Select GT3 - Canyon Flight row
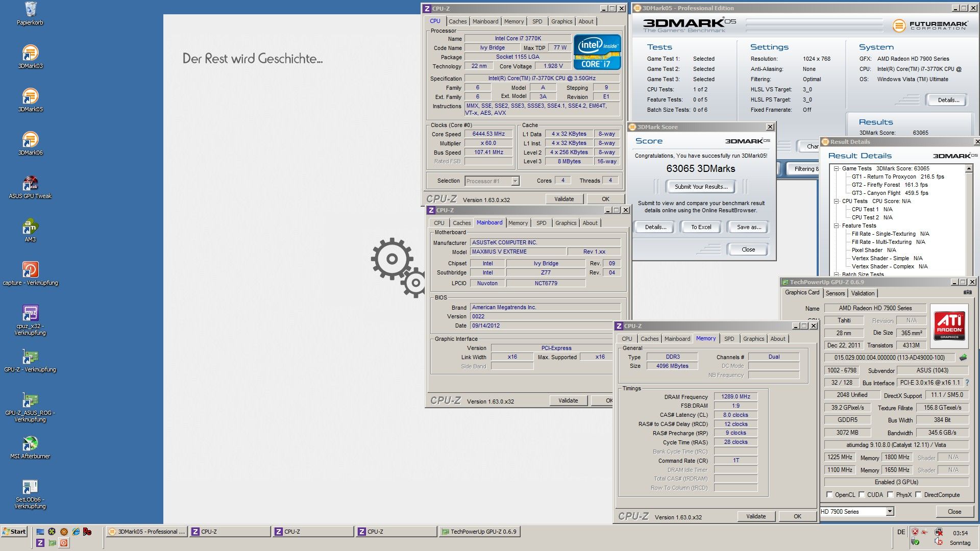The height and width of the screenshot is (551, 980). (890, 193)
